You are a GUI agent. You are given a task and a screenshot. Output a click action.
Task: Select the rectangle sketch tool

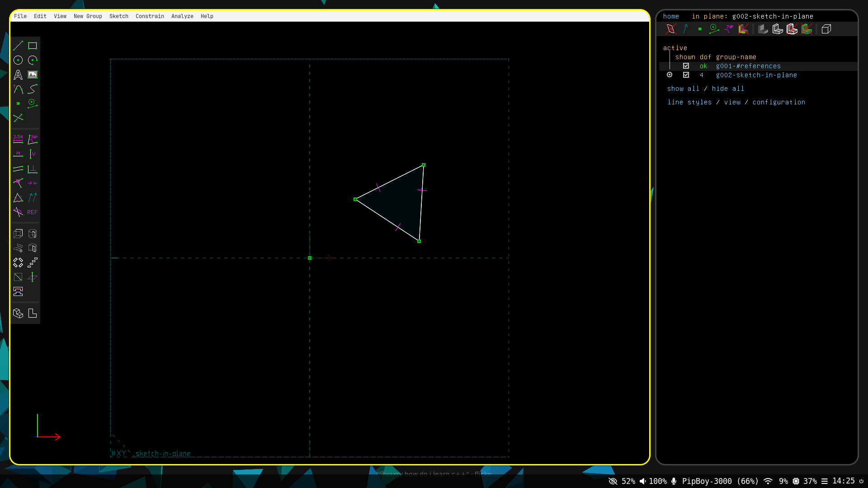33,46
